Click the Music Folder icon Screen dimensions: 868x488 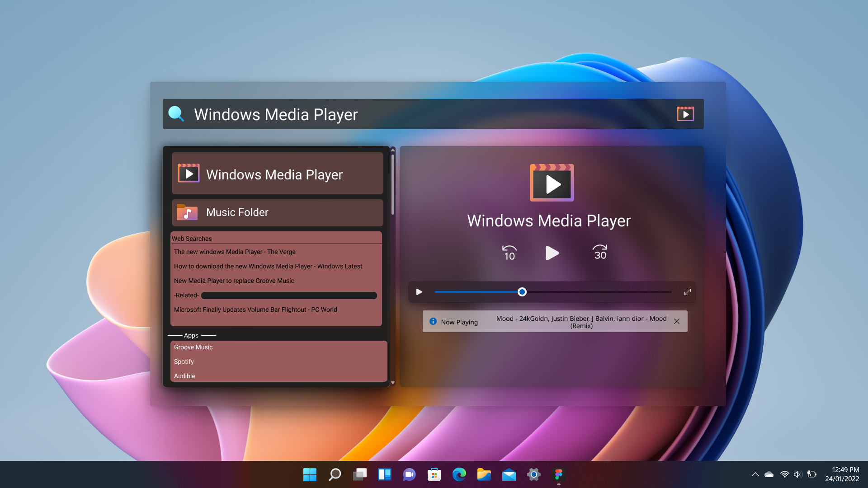[x=187, y=212]
